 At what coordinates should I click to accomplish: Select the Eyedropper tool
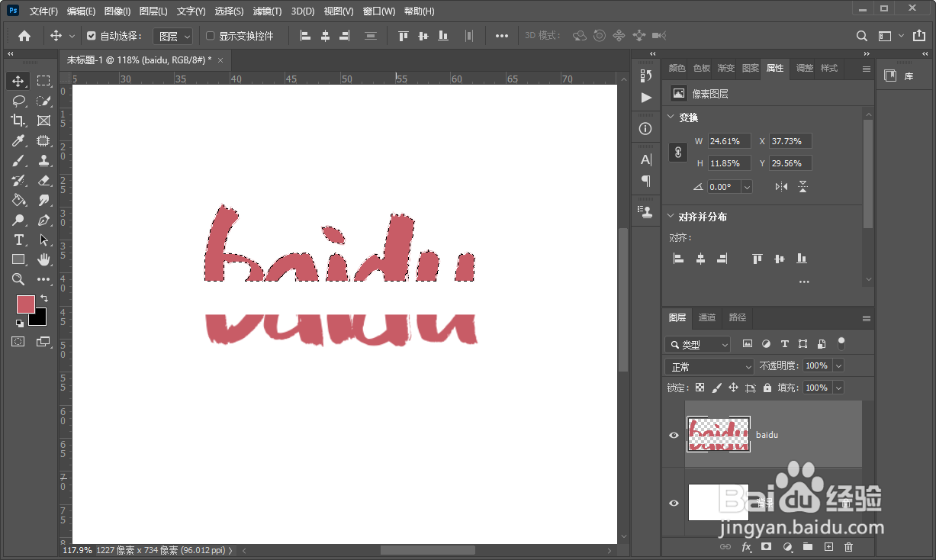coord(18,140)
